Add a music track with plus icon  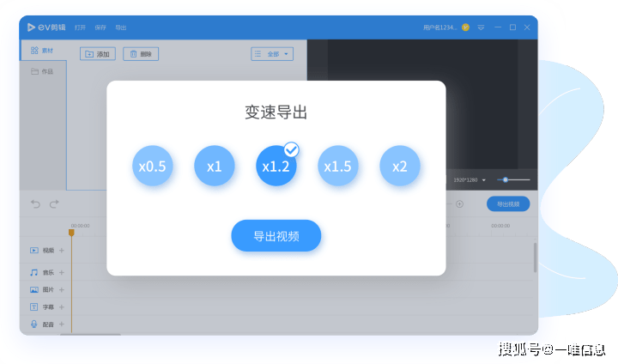62,272
